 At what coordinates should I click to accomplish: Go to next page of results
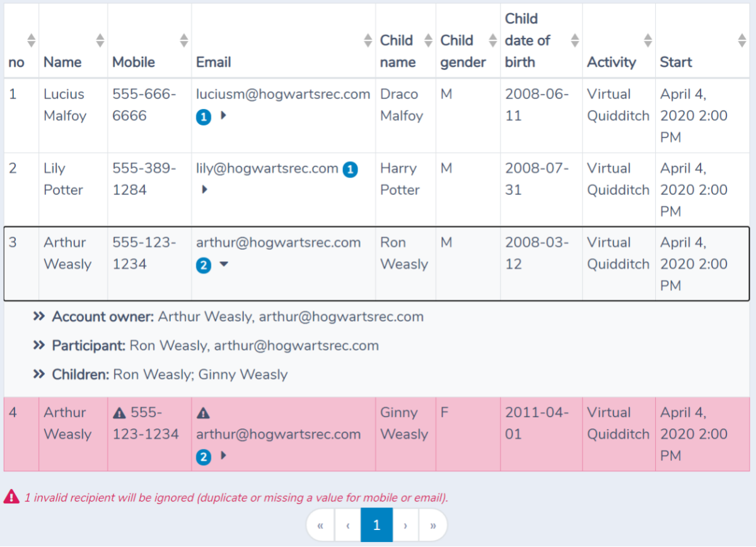pyautogui.click(x=405, y=526)
